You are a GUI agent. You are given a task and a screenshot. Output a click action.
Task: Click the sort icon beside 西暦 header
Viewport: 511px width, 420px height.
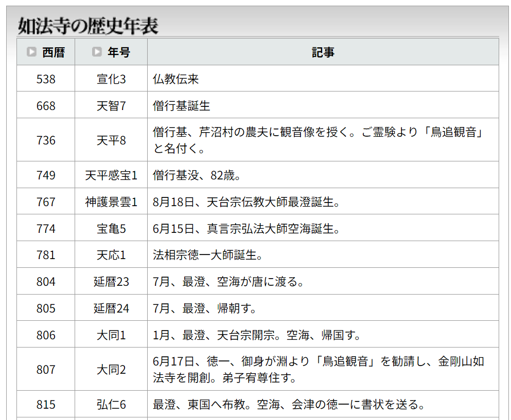[x=31, y=52]
